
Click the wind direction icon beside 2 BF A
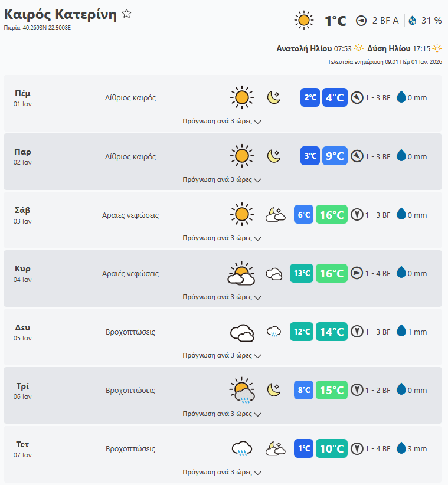[361, 21]
